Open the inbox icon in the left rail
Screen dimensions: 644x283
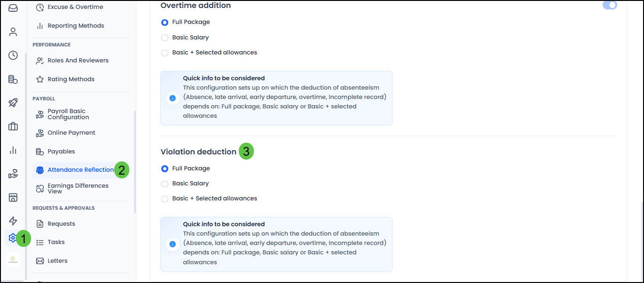coord(13,8)
